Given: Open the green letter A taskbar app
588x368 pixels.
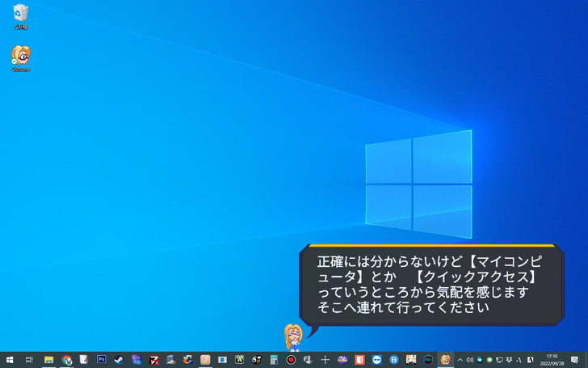Looking at the screenshot, I should click(240, 360).
